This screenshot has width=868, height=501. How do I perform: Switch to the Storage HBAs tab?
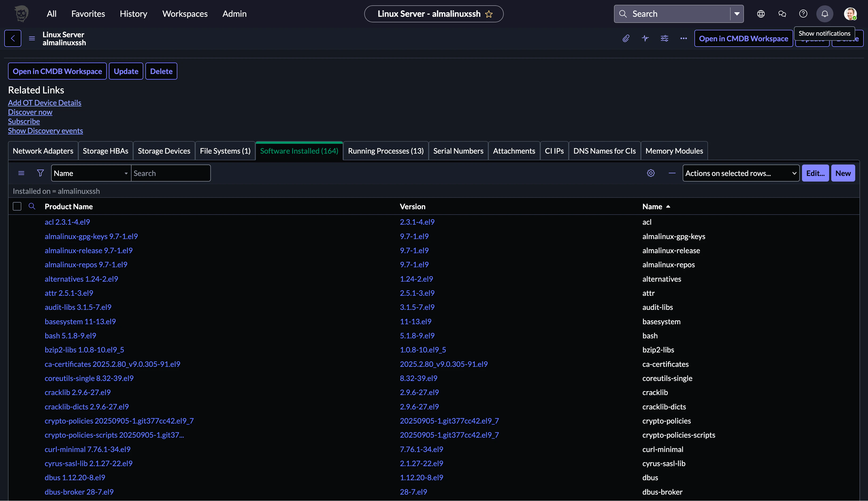(x=106, y=151)
